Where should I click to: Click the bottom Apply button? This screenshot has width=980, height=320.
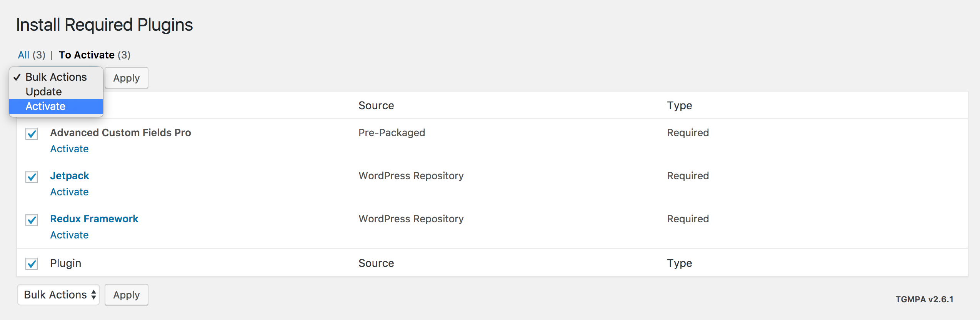tap(127, 295)
